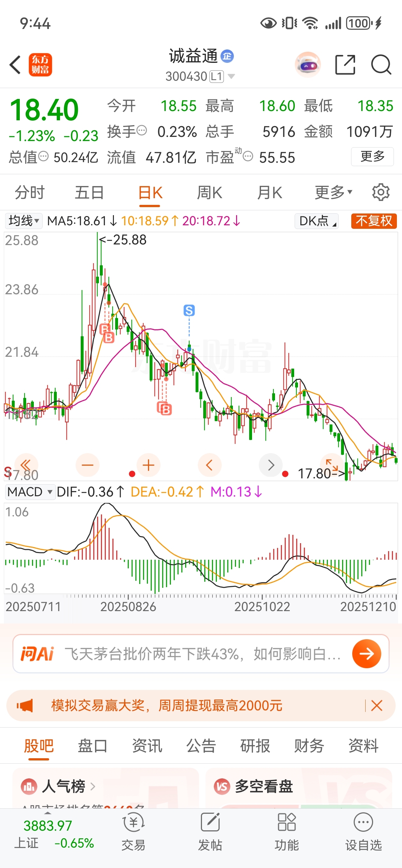Move chart left with left chevron

[x=210, y=465]
